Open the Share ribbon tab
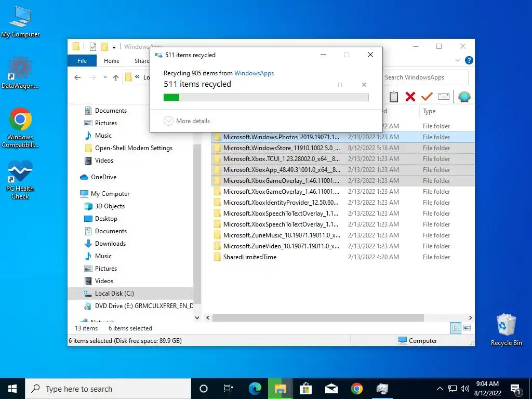Image resolution: width=532 pixels, height=399 pixels. [x=142, y=61]
